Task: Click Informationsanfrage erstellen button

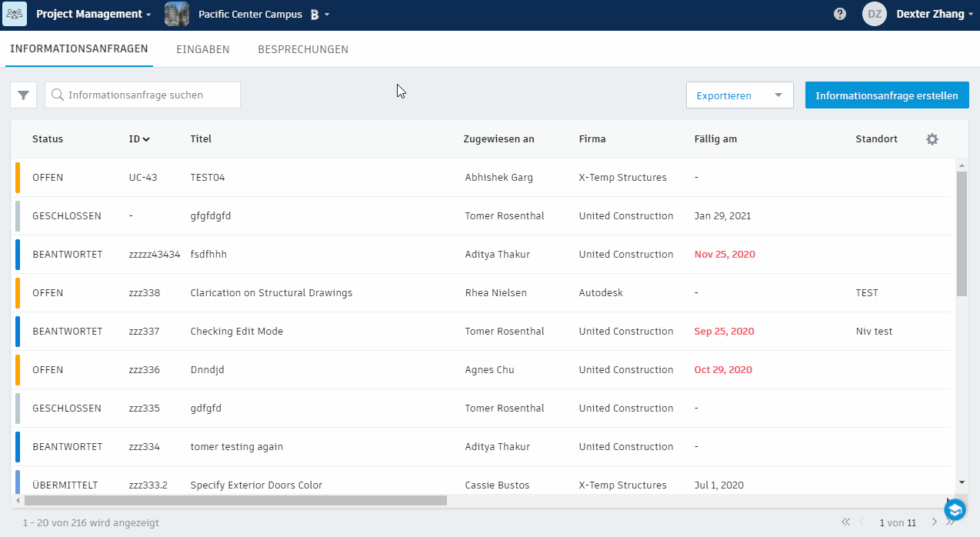Action: tap(887, 95)
